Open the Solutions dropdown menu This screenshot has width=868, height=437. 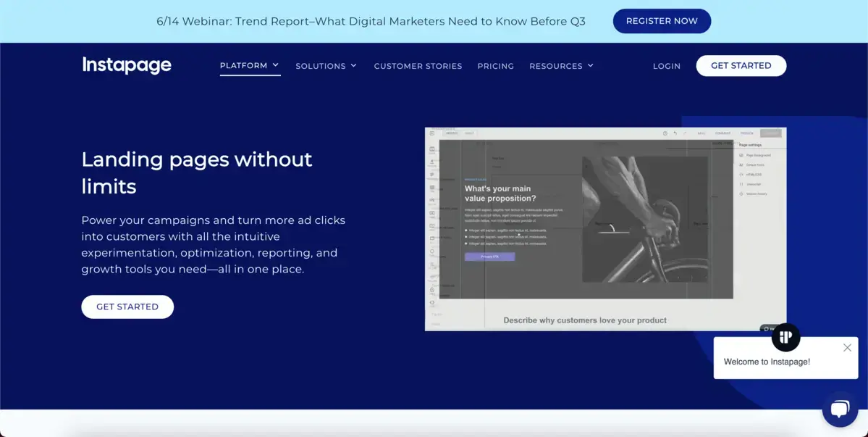point(326,66)
